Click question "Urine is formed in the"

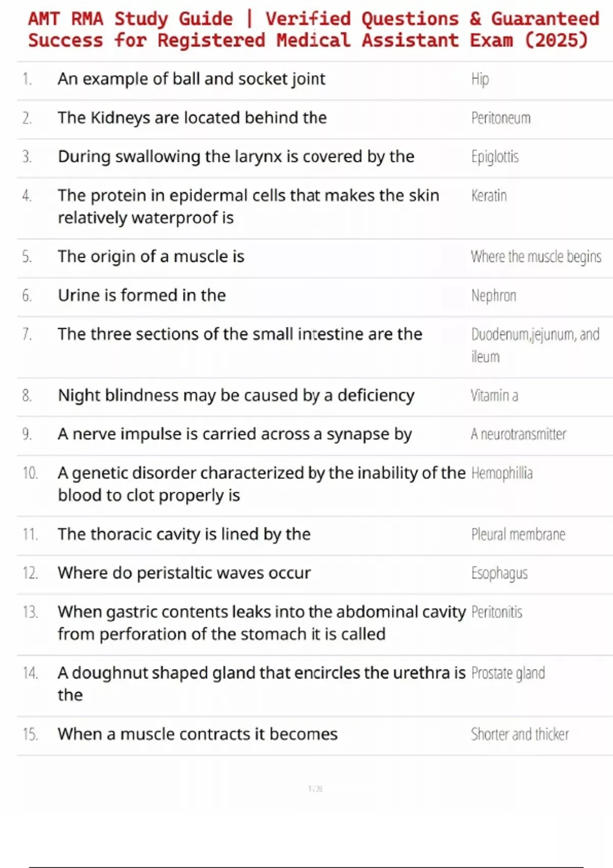click(142, 295)
